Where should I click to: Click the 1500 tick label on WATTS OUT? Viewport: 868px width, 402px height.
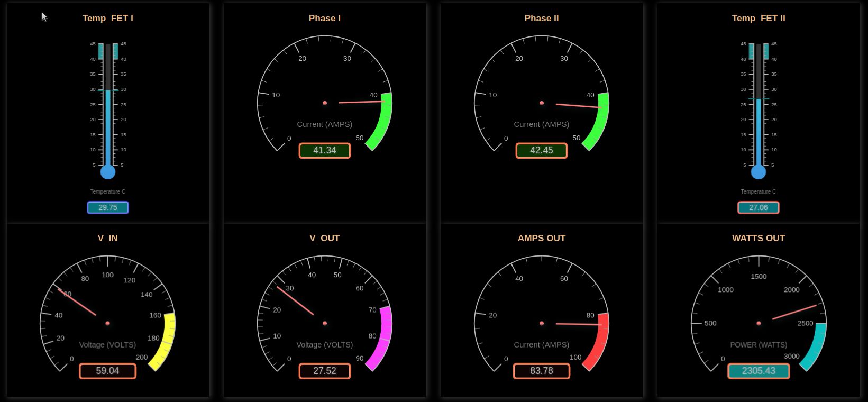tap(759, 276)
